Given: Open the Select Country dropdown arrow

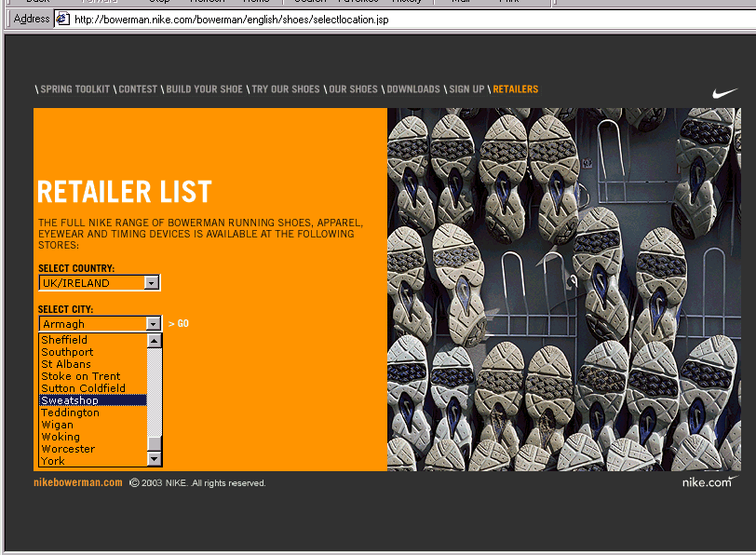Looking at the screenshot, I should 152,282.
